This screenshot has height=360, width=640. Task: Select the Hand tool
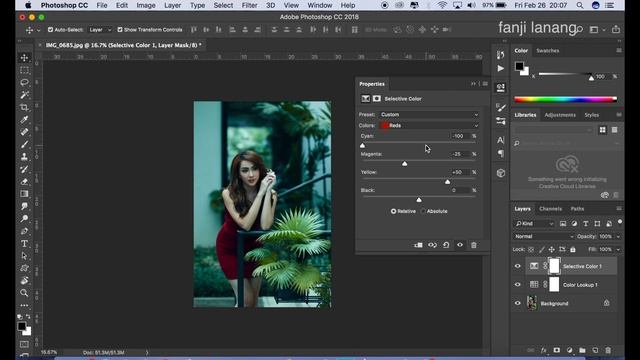pos(24,280)
